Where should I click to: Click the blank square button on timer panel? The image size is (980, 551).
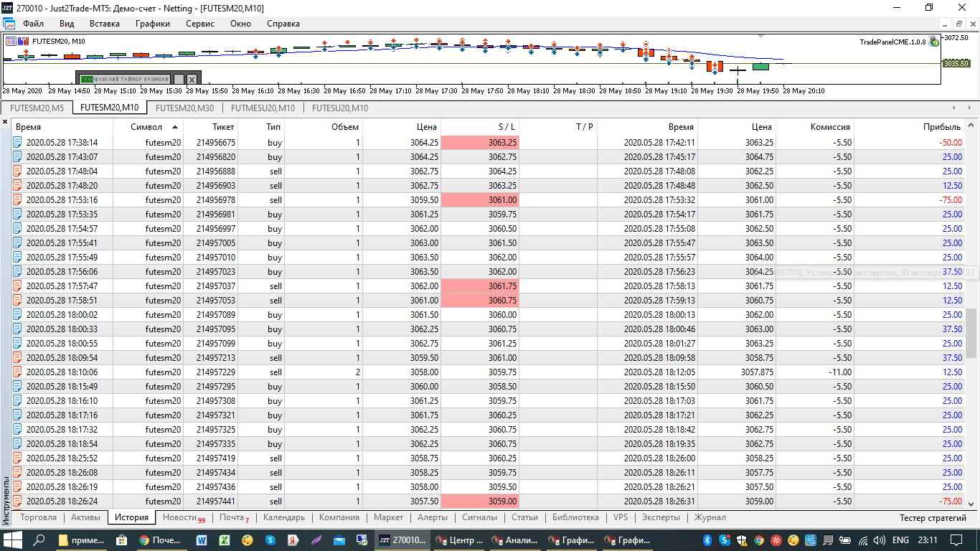point(179,79)
